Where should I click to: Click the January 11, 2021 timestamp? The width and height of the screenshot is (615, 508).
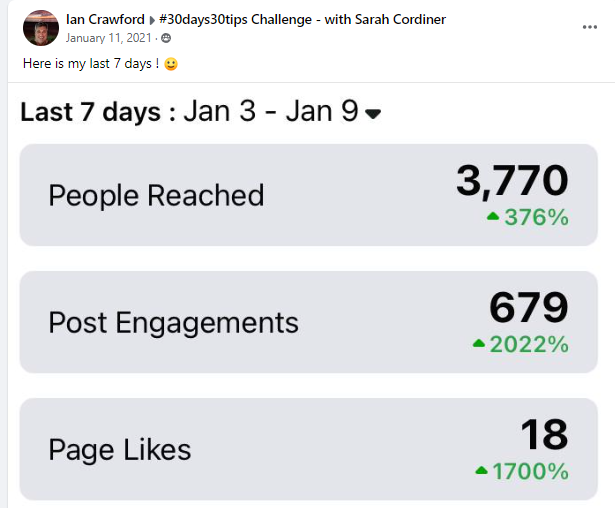coord(110,38)
